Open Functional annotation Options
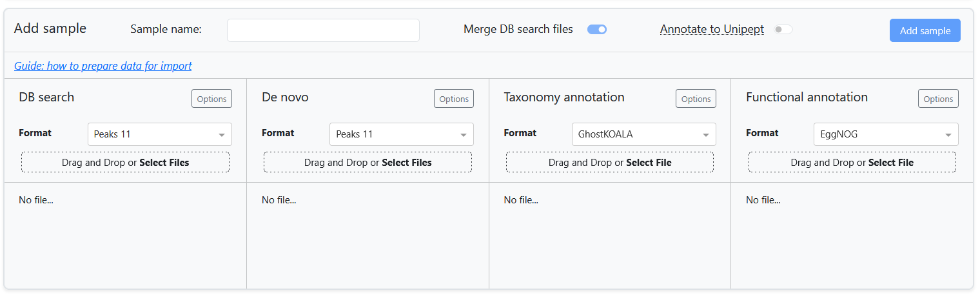The width and height of the screenshot is (980, 295). coord(938,99)
